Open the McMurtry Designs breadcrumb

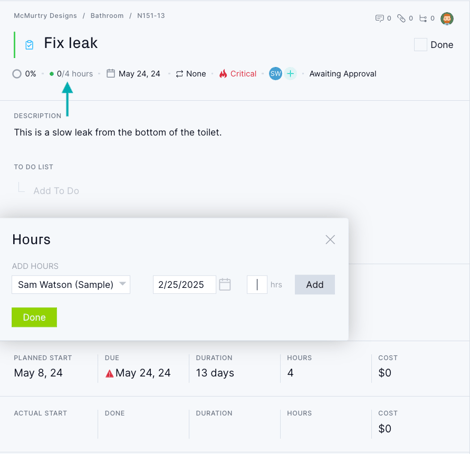tap(45, 16)
